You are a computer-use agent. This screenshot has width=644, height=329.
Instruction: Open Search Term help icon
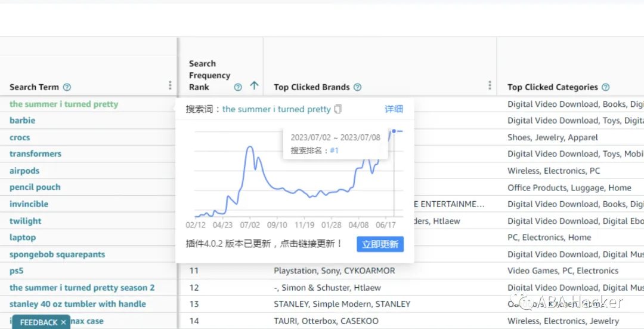(67, 87)
